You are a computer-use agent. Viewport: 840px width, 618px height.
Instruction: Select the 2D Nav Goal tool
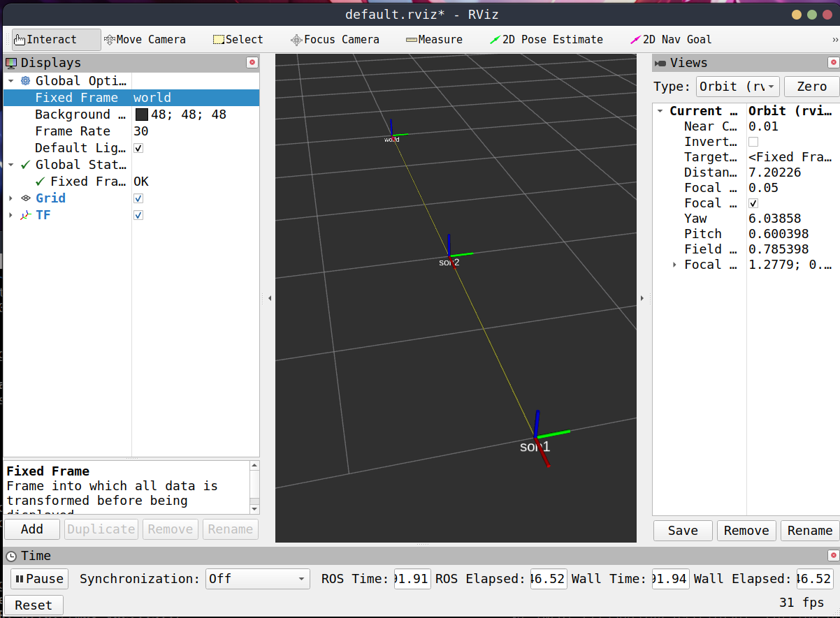pyautogui.click(x=671, y=40)
